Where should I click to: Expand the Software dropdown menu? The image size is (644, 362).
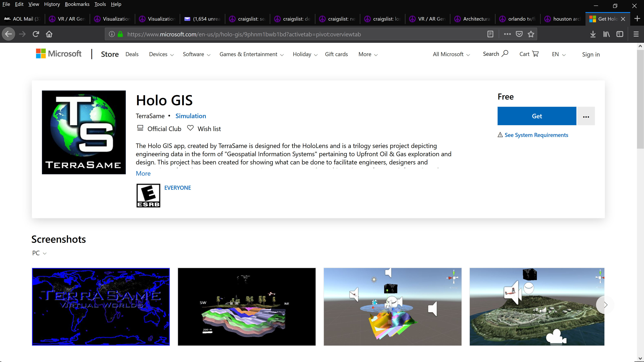click(197, 54)
